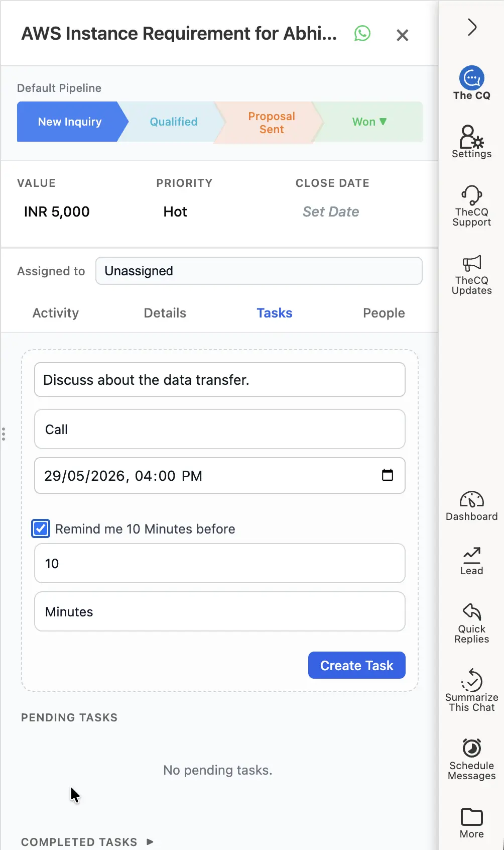The width and height of the screenshot is (504, 850).
Task: Close the AWS Instance Requirement panel
Action: 402,35
